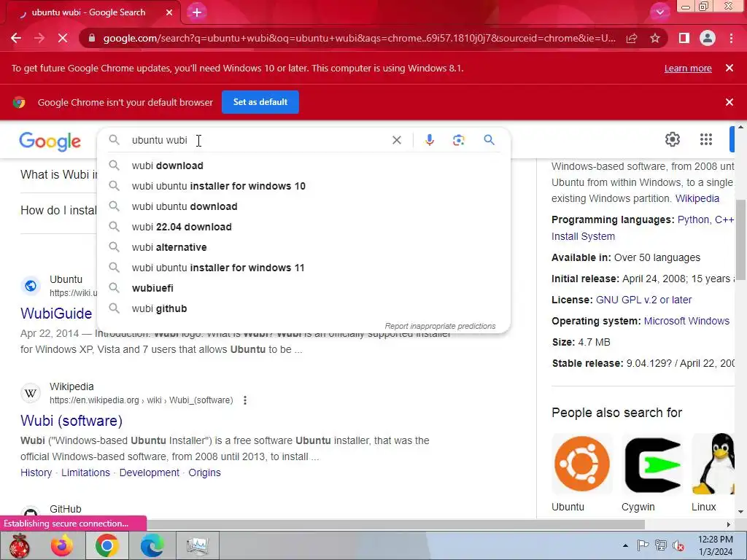
Task: Choose suggestion wubi ubuntu installer for windows 11
Action: [x=304, y=268]
